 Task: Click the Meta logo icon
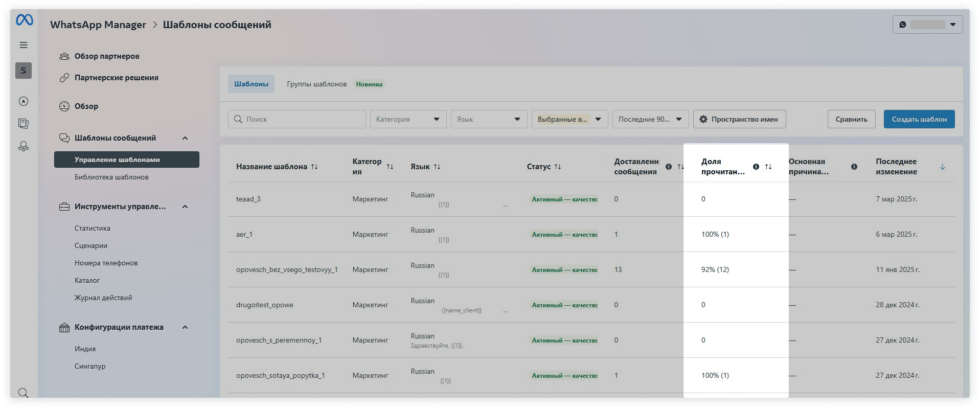point(24,20)
